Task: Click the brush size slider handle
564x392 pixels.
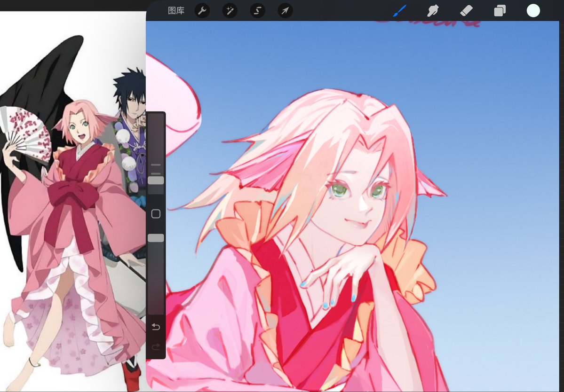Action: coord(156,180)
